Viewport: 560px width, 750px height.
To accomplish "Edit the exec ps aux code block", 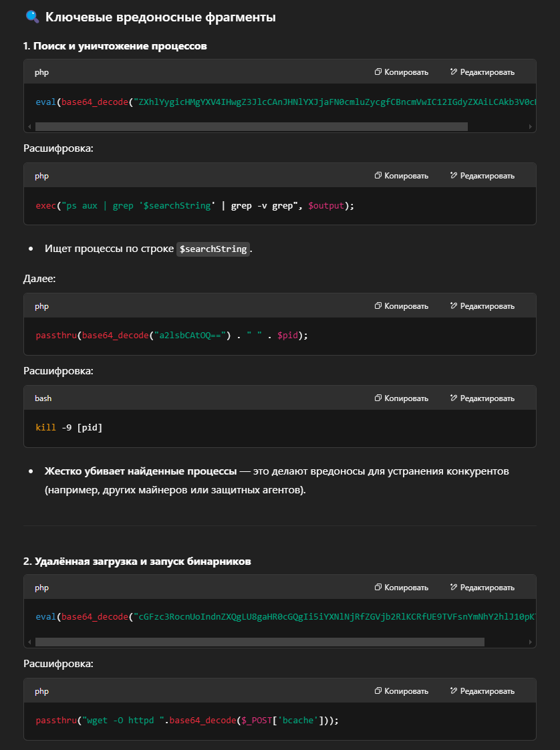I will [x=482, y=176].
